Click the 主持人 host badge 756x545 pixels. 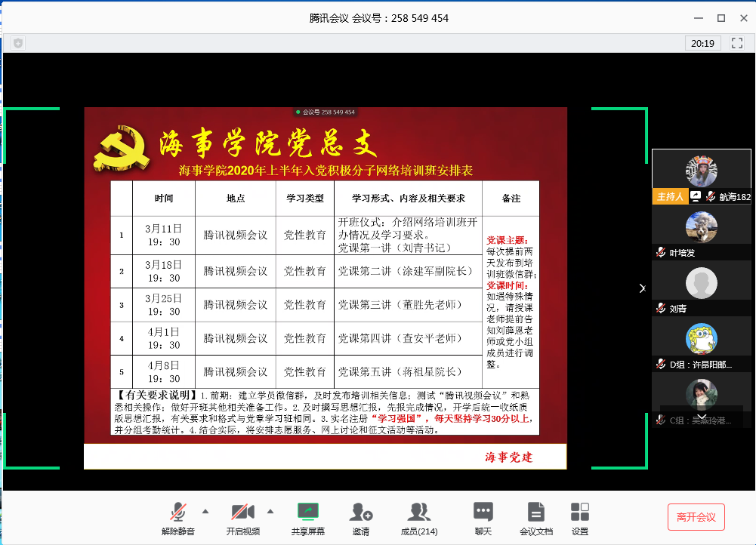pyautogui.click(x=670, y=196)
